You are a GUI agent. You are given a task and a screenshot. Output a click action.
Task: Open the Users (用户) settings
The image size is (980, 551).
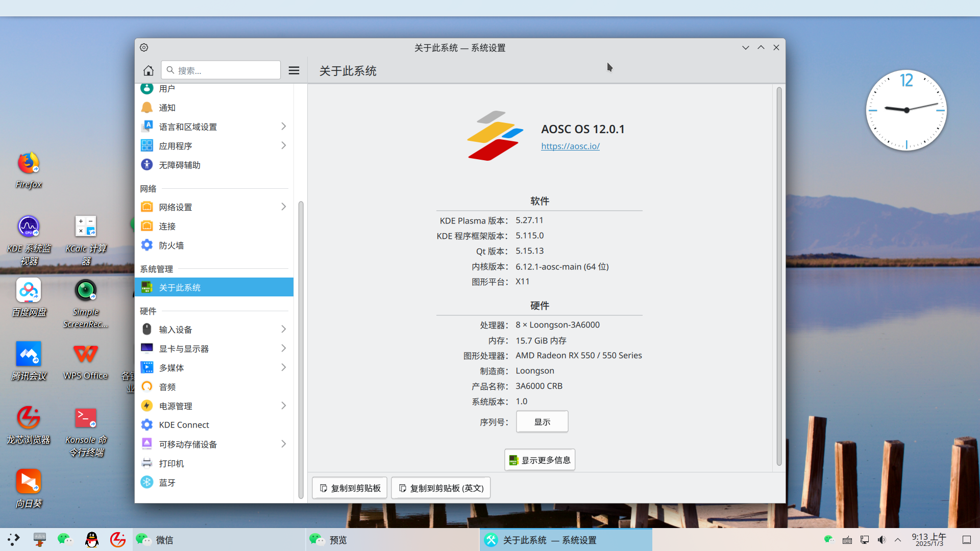[214, 89]
